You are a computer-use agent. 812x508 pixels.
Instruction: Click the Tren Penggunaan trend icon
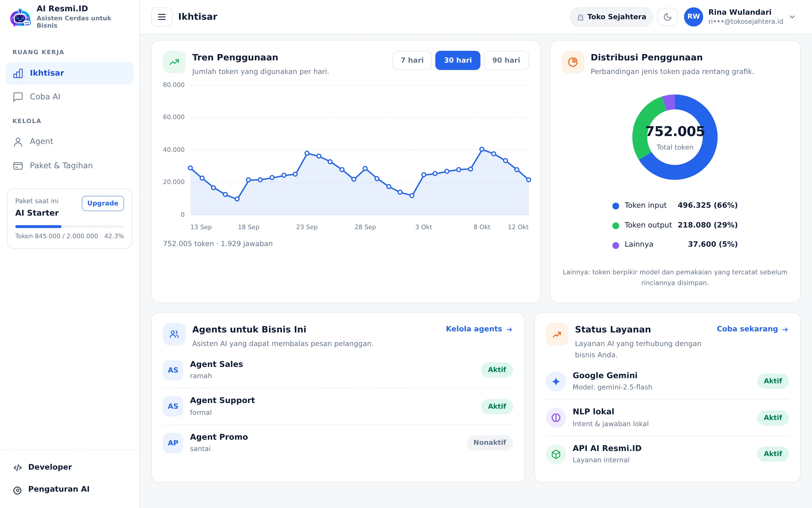point(174,62)
